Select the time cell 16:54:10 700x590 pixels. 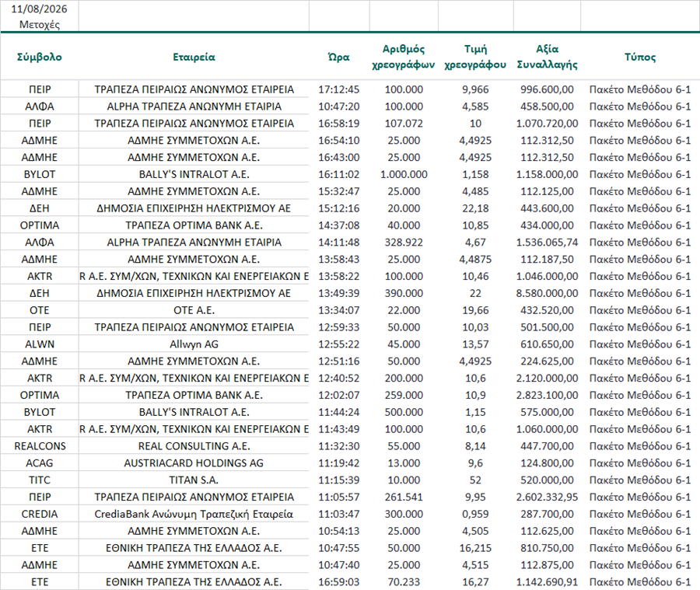coord(338,140)
